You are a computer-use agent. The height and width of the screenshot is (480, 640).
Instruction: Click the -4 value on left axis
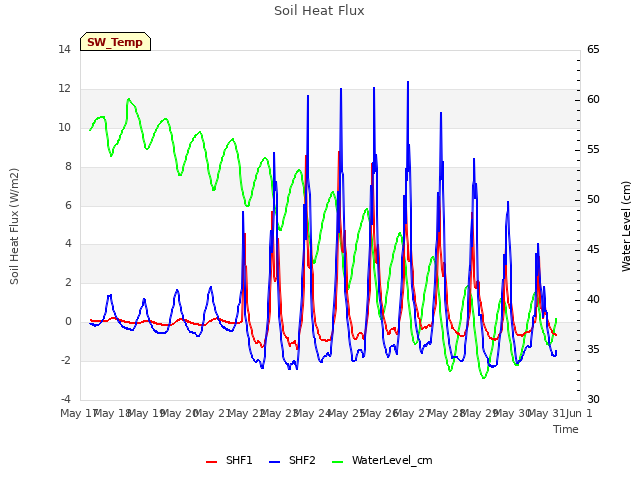coord(65,399)
